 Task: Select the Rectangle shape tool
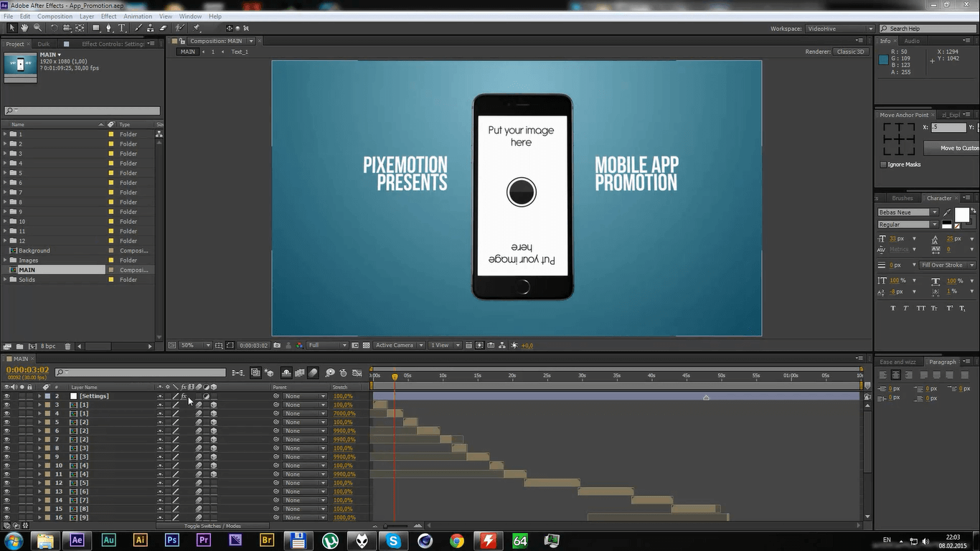coord(96,28)
